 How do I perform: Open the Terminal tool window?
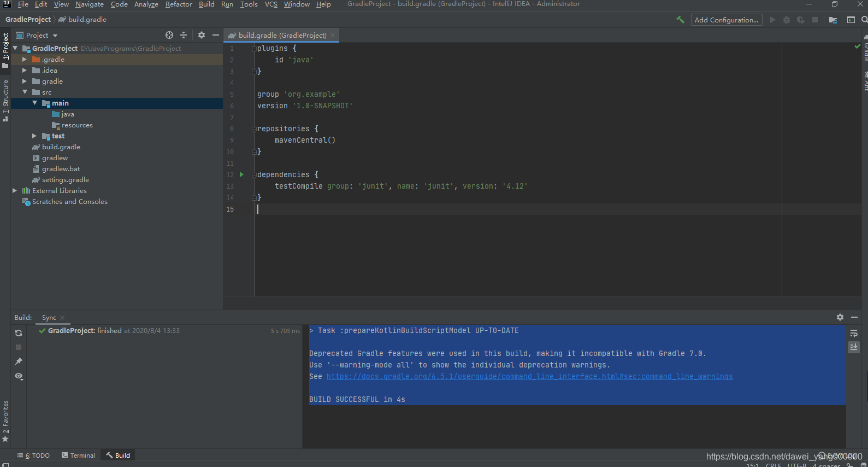tap(78, 455)
